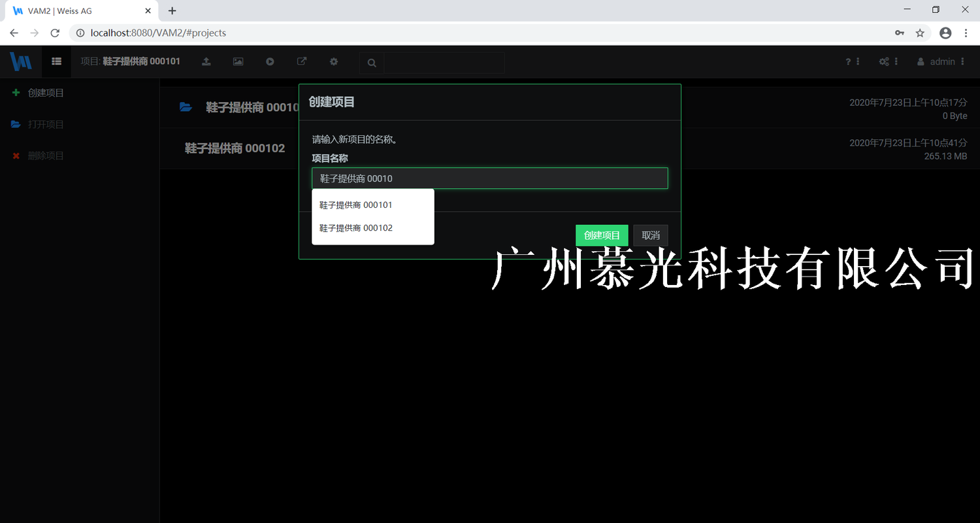Bookmark the page with star icon
Screen dimensions: 980x523
click(x=920, y=33)
